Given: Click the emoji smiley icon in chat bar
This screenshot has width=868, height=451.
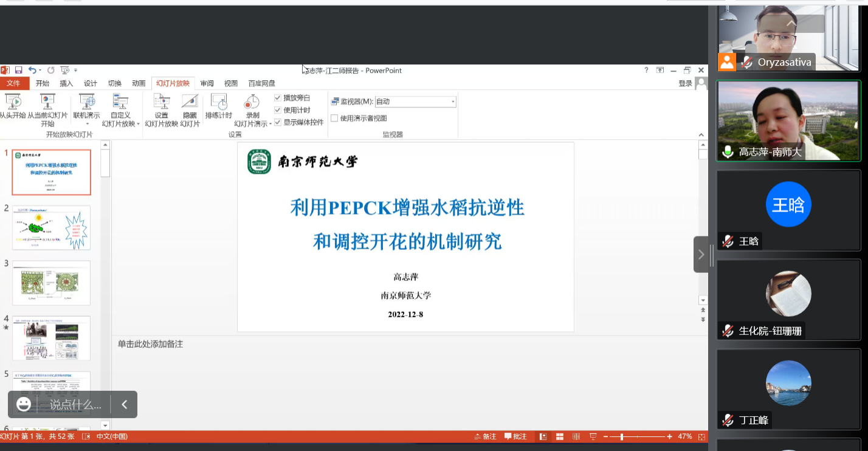Looking at the screenshot, I should coord(24,404).
